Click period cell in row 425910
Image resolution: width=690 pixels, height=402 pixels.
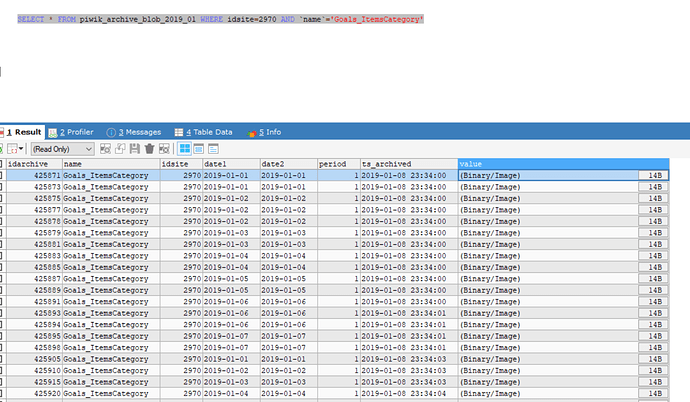[338, 370]
